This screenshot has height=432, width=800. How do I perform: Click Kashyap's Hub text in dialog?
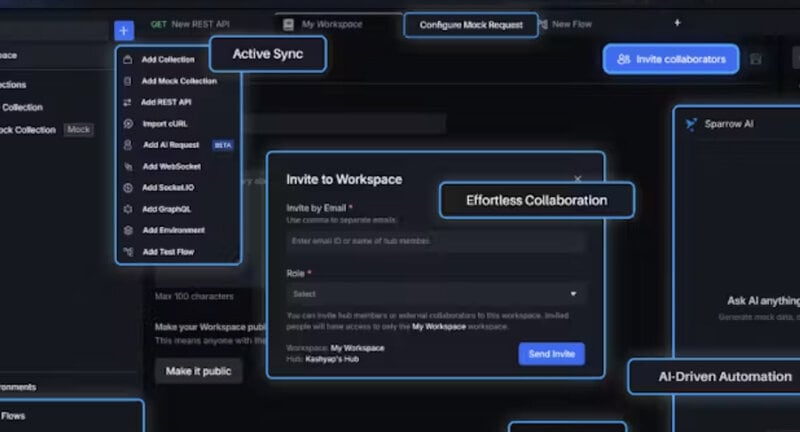click(x=332, y=359)
